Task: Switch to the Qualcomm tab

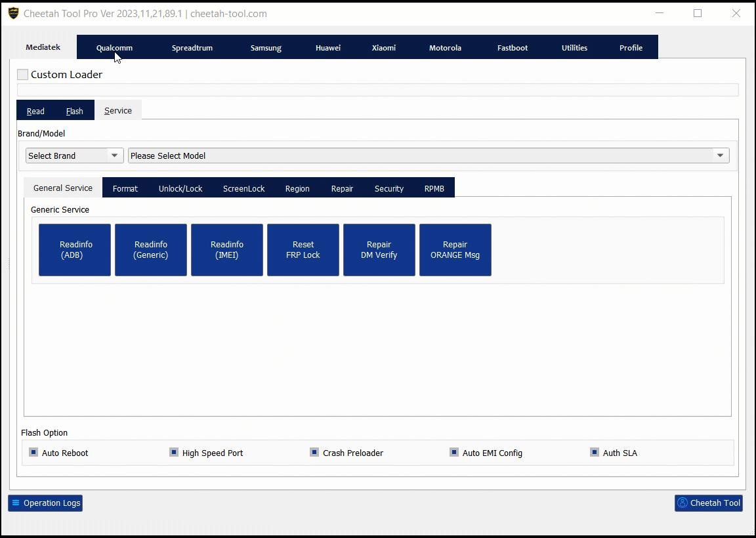Action: coord(114,47)
